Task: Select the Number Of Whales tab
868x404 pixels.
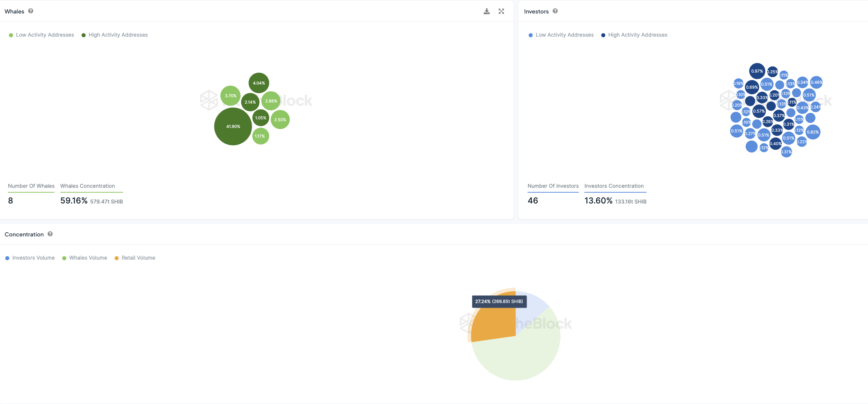Action: pyautogui.click(x=31, y=186)
